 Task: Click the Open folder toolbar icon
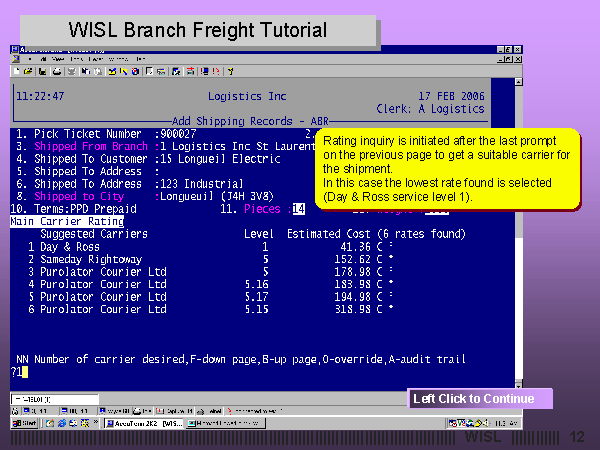[x=28, y=71]
